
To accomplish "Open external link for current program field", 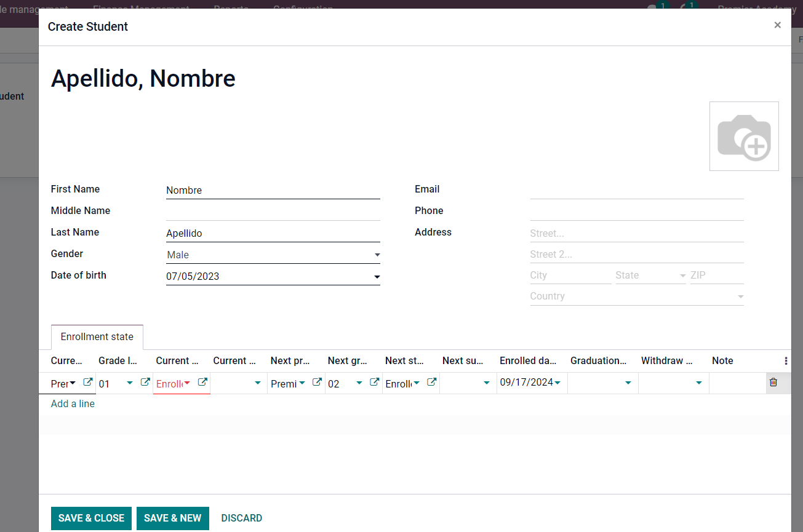I will [x=87, y=382].
